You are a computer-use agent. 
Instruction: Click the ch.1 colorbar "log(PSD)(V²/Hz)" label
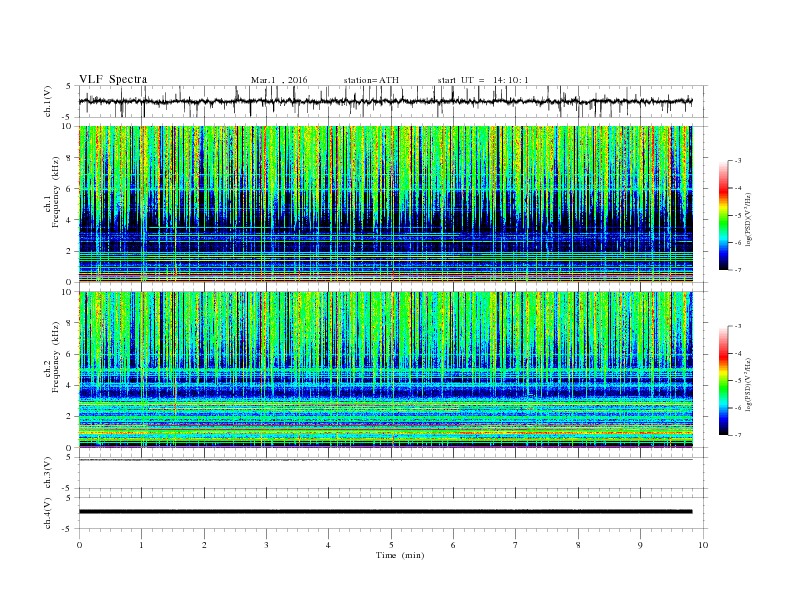[x=749, y=221]
